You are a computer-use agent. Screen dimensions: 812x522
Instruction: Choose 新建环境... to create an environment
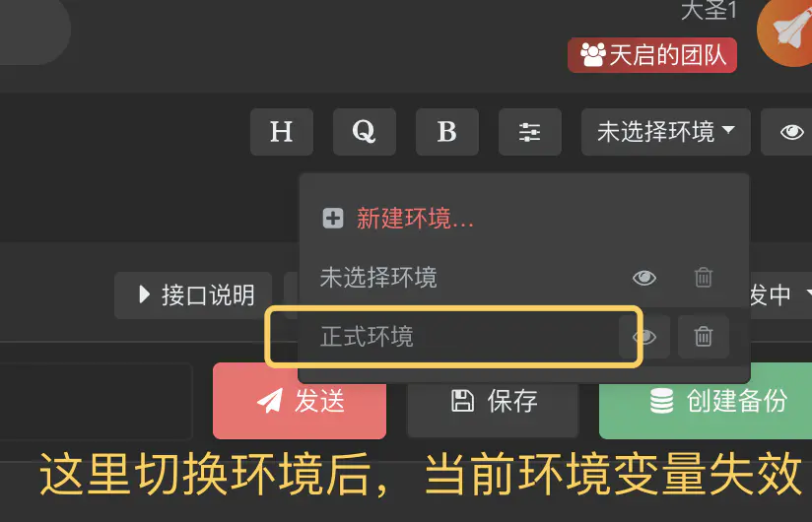[415, 219]
